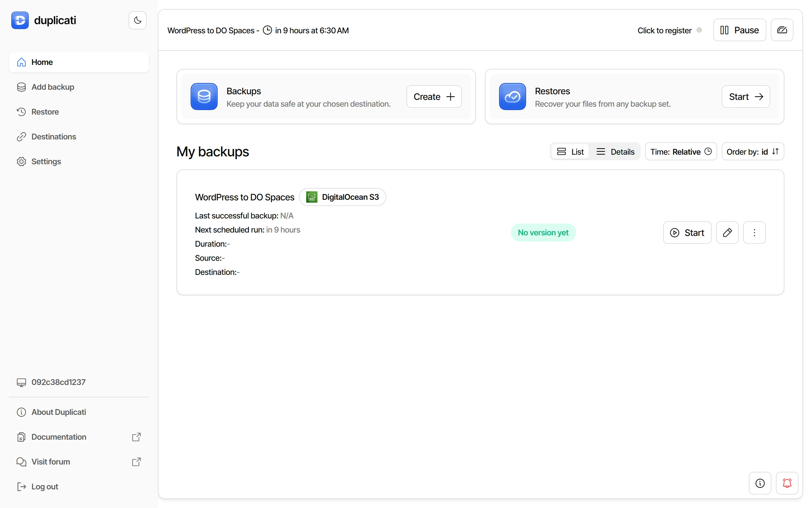
Task: Open Visit forum link
Action: point(79,462)
